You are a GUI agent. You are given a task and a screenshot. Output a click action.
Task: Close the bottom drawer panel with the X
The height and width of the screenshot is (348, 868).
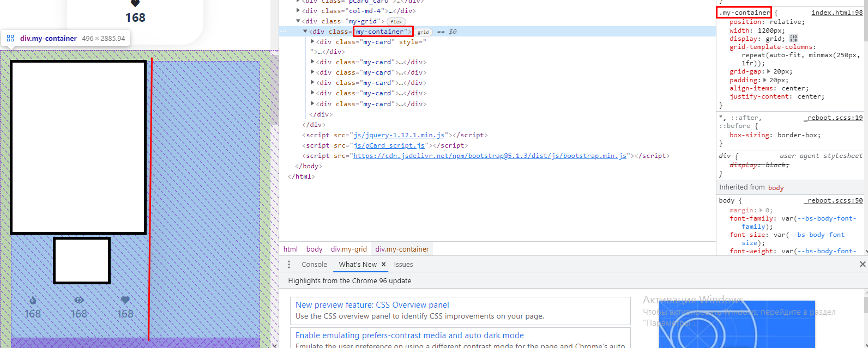[x=863, y=264]
